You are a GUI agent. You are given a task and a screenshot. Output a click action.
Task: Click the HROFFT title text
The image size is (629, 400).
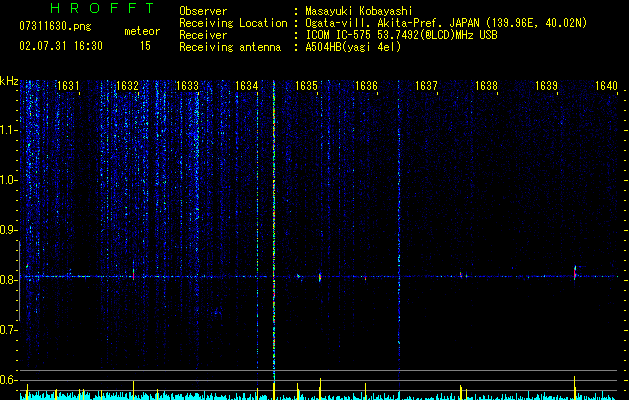102,8
